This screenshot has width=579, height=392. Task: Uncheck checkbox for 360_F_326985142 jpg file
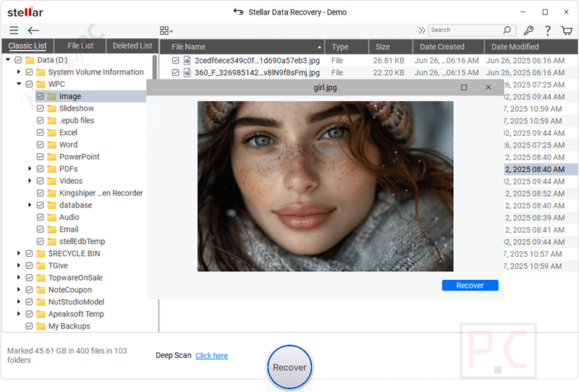point(176,73)
